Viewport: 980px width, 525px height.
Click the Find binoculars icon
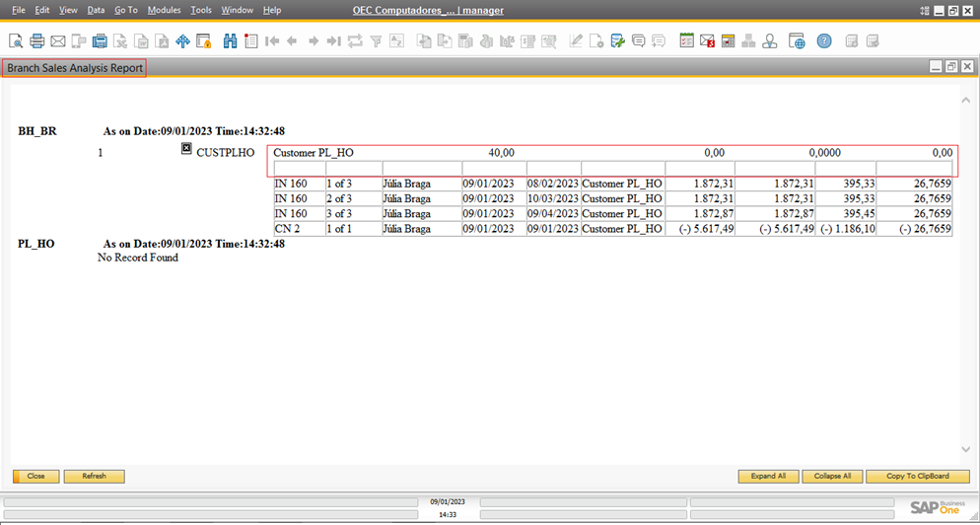[230, 41]
